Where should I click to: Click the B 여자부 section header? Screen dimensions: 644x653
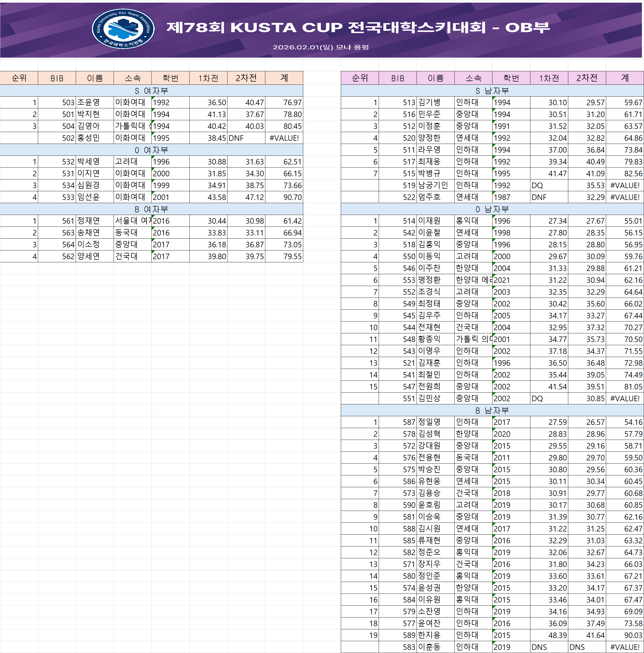coord(151,209)
